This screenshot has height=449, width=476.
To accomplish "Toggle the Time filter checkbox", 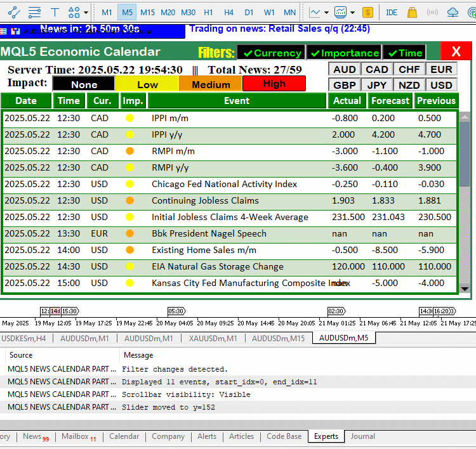I will point(405,53).
